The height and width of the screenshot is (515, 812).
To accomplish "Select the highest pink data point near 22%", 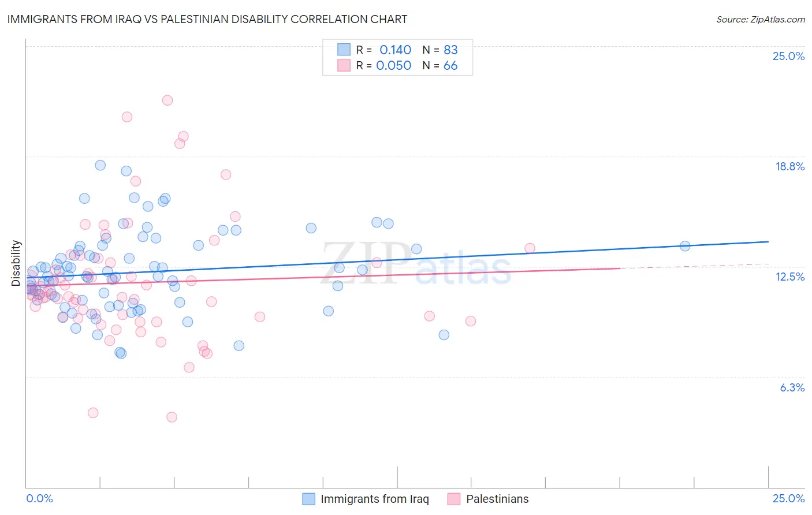I will click(x=167, y=100).
